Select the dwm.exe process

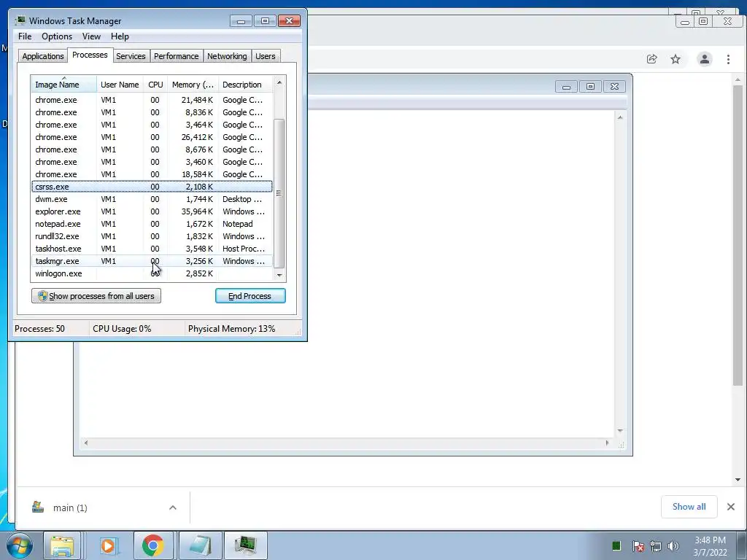click(152, 199)
